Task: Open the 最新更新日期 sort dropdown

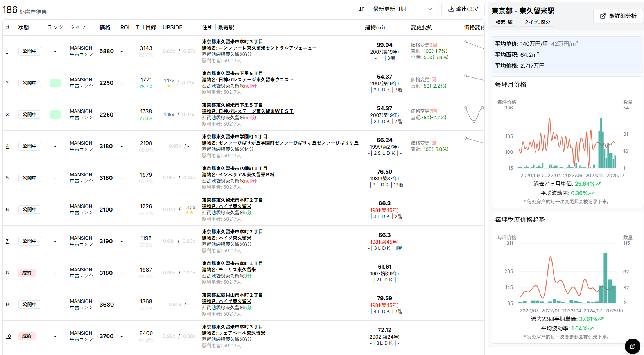Action: [403, 9]
